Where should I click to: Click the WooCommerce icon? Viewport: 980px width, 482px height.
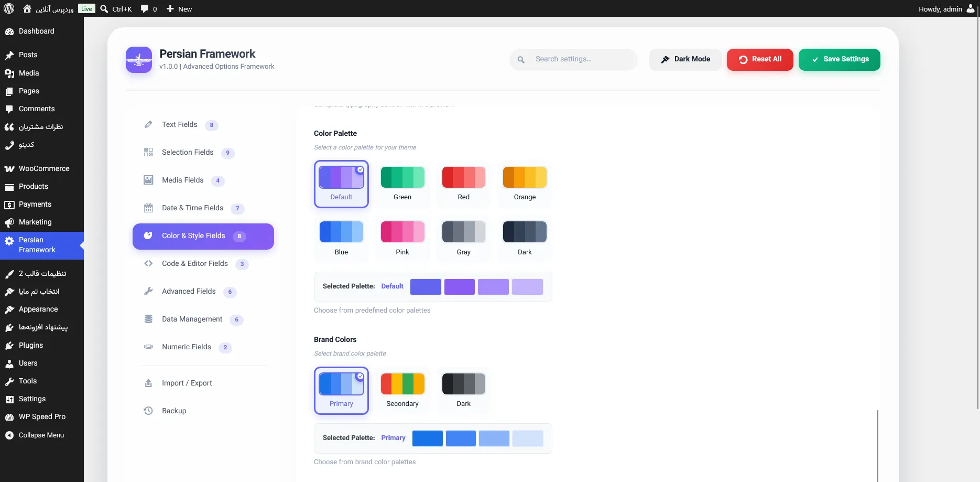coord(9,169)
